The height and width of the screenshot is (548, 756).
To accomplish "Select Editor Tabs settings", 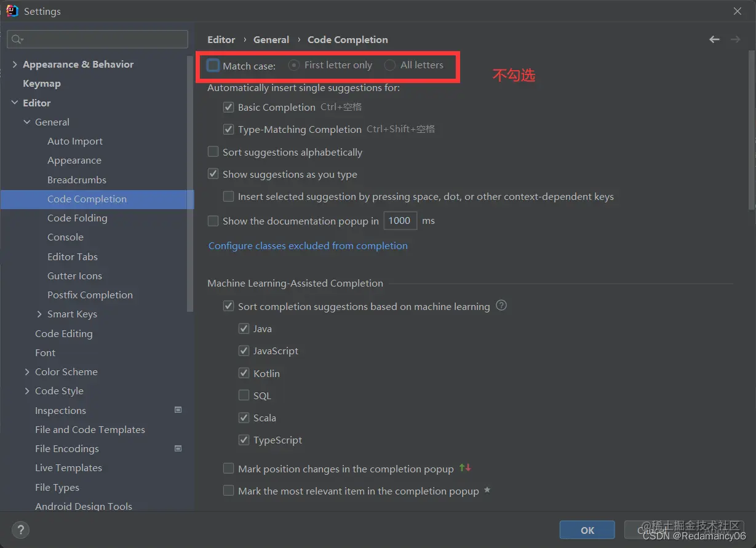I will [73, 256].
